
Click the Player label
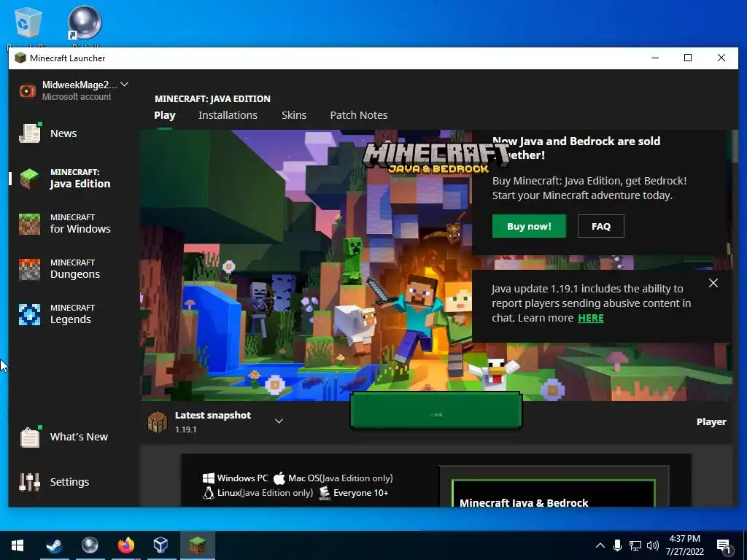pyautogui.click(x=711, y=422)
